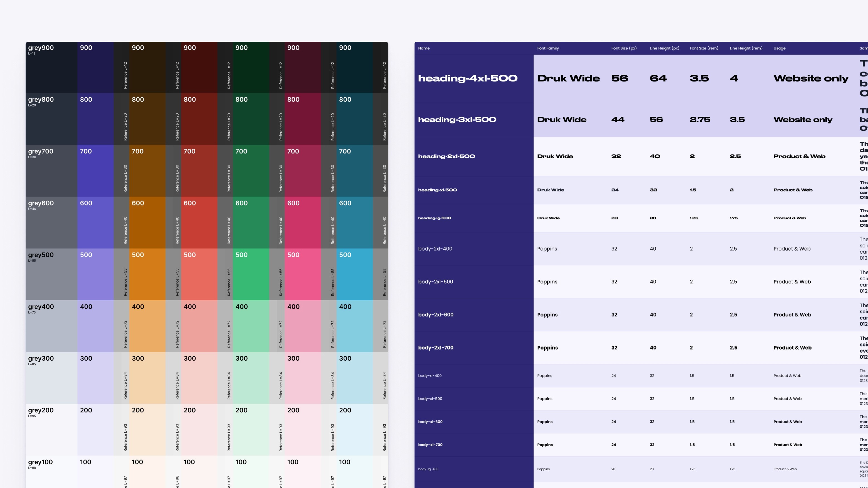Pick the pink 800 swatch
The width and height of the screenshot is (868, 488).
pos(303,119)
